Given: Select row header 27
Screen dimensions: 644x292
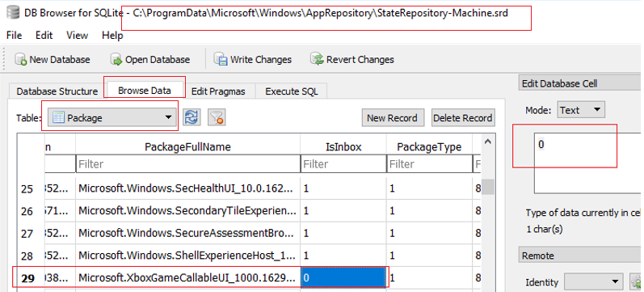Looking at the screenshot, I should [27, 234].
